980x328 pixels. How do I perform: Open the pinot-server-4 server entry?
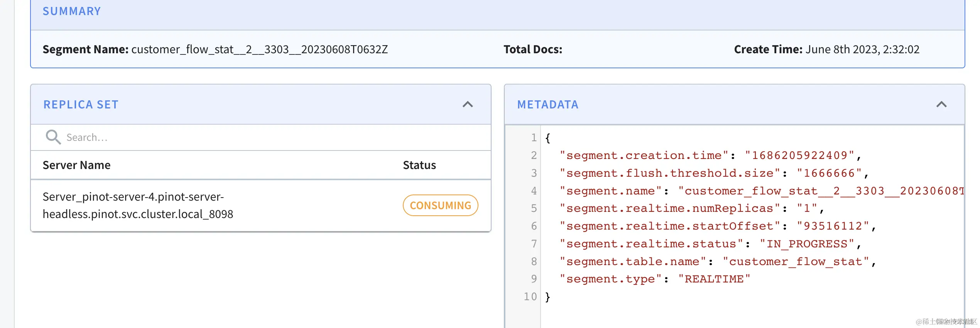[138, 205]
